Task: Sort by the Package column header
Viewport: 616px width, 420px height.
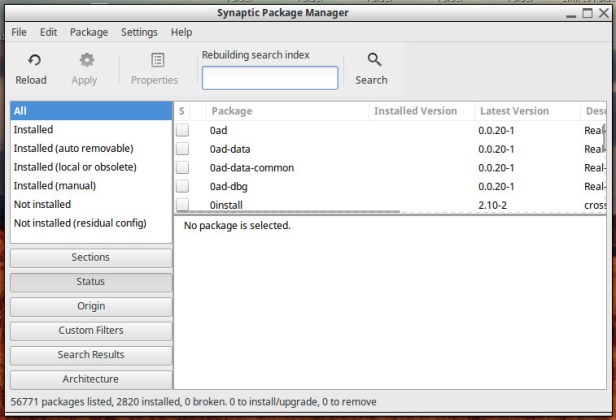Action: pyautogui.click(x=285, y=111)
